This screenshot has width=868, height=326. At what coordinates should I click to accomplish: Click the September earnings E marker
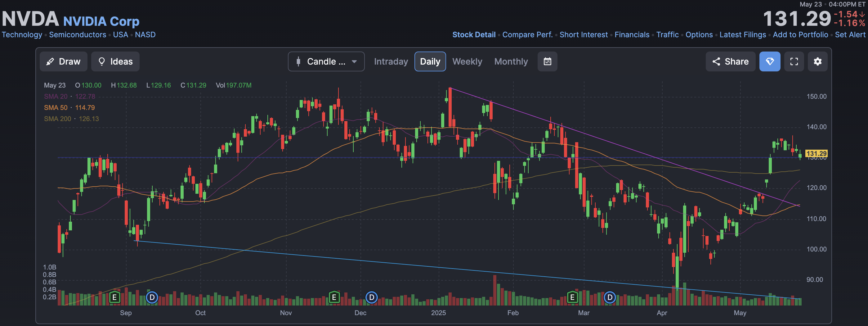point(114,297)
